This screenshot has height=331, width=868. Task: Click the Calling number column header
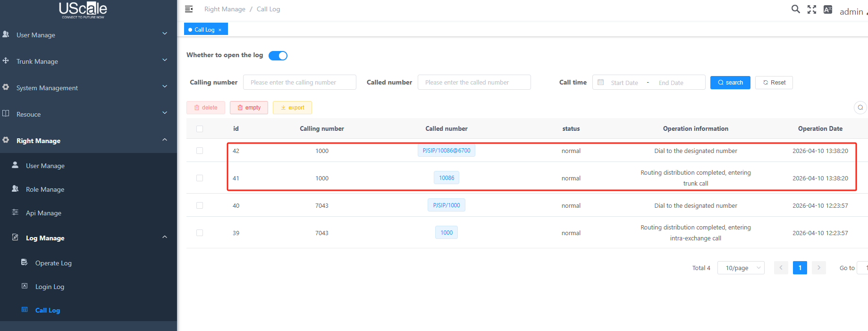pyautogui.click(x=322, y=128)
